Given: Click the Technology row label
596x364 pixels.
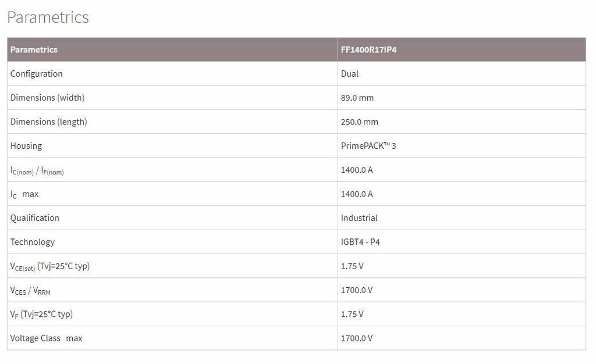Looking at the screenshot, I should point(33,242).
